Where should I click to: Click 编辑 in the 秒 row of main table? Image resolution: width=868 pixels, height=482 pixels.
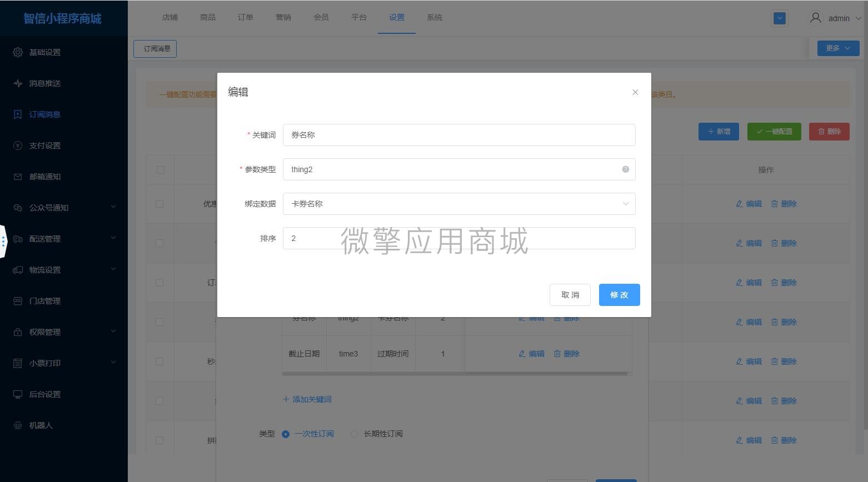point(749,361)
